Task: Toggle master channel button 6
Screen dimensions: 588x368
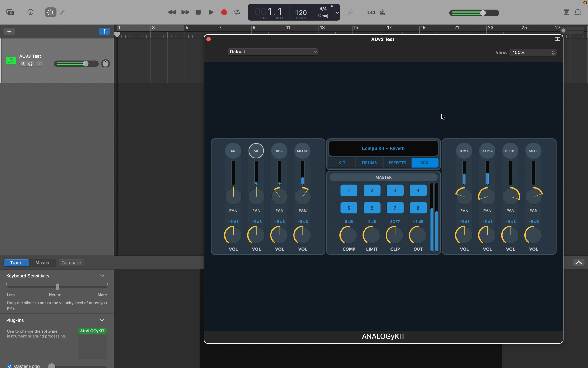Action: pos(372,208)
